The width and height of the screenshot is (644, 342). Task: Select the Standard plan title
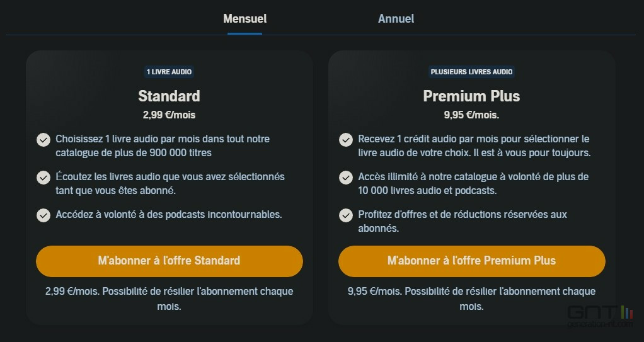pos(169,96)
